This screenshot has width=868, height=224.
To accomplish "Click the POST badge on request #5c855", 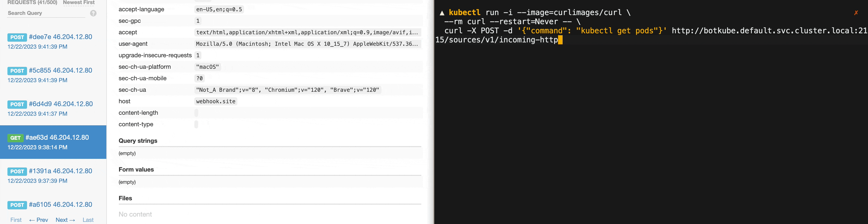I will pyautogui.click(x=17, y=71).
